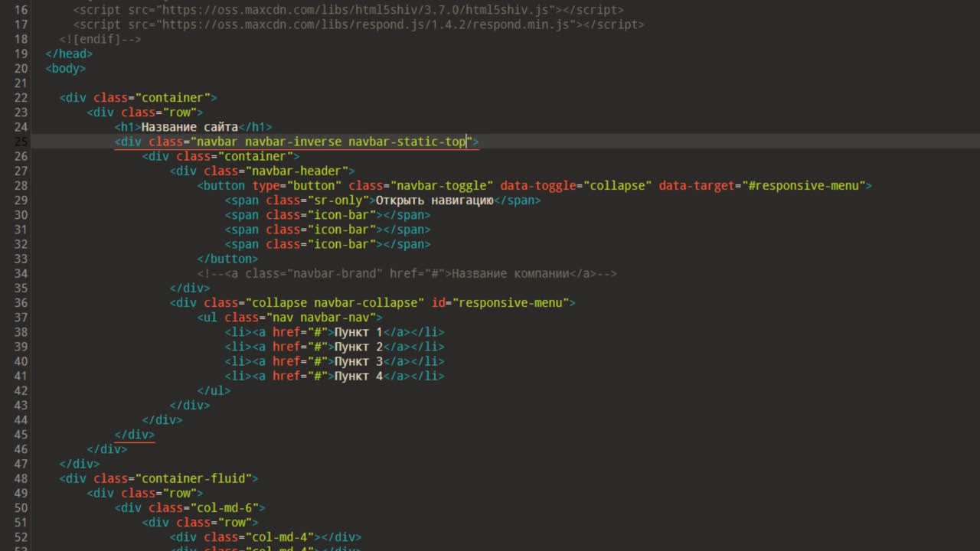
Task: Click the span text "Открыть навигацию"
Action: coord(435,200)
